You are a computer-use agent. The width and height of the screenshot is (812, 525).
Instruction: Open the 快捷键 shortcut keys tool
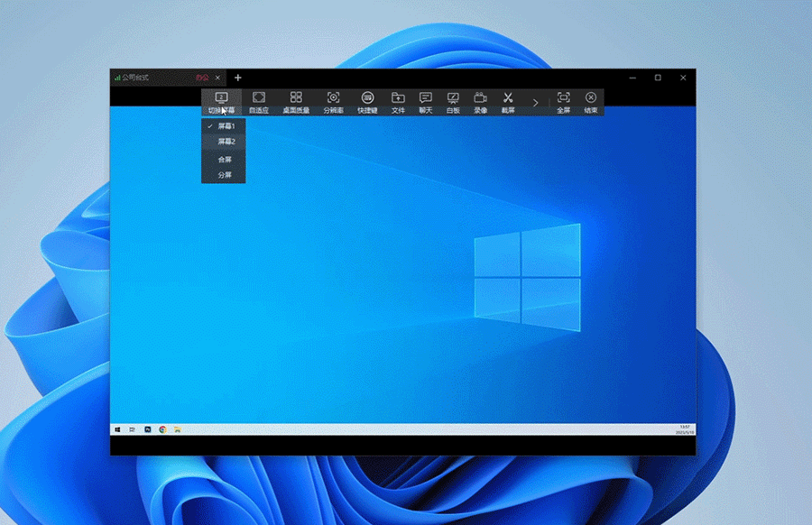[x=367, y=103]
